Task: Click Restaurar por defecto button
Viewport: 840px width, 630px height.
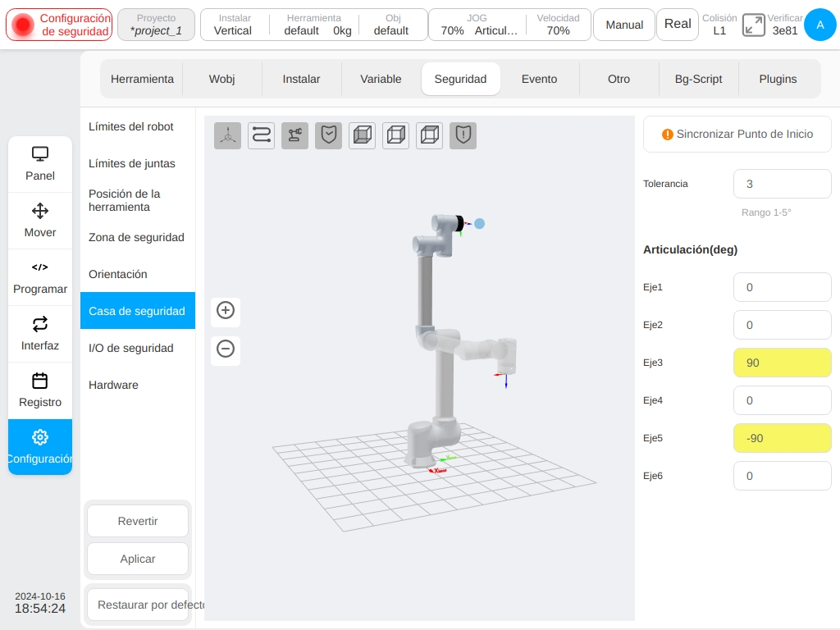Action: coord(138,605)
